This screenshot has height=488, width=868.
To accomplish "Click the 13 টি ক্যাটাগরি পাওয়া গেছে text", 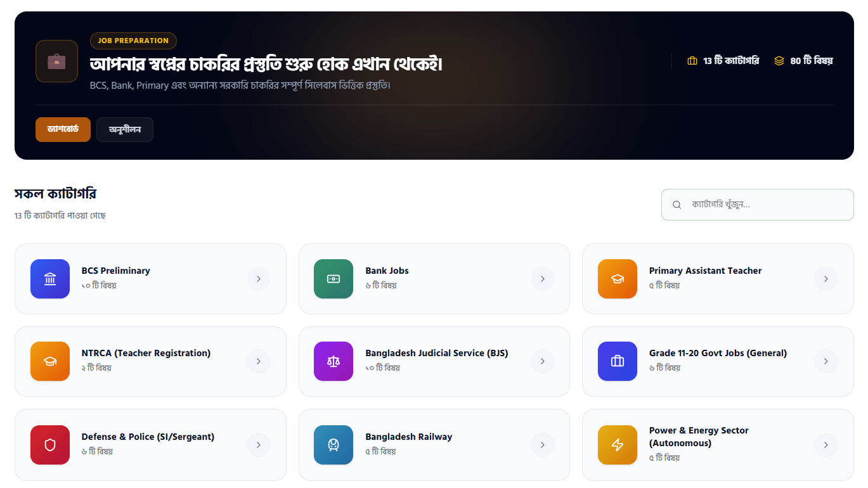I will (x=60, y=215).
